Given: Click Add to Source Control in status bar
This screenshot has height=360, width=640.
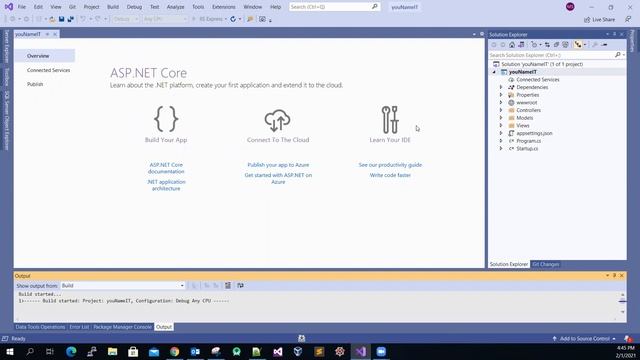Looking at the screenshot, I should (584, 338).
